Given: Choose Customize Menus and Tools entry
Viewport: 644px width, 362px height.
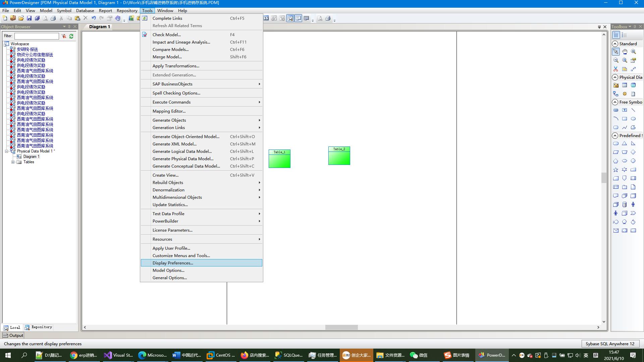Looking at the screenshot, I should tap(202, 256).
